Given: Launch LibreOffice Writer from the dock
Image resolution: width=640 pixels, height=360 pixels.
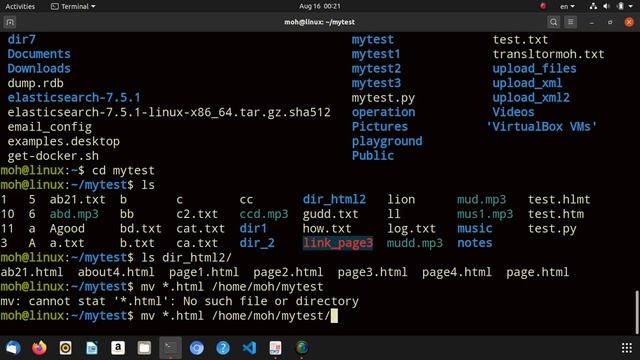Looking at the screenshot, I should (x=91, y=348).
